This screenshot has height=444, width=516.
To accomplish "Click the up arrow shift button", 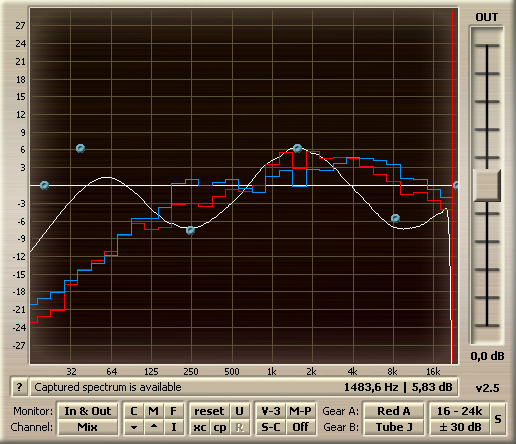I will pyautogui.click(x=154, y=427).
